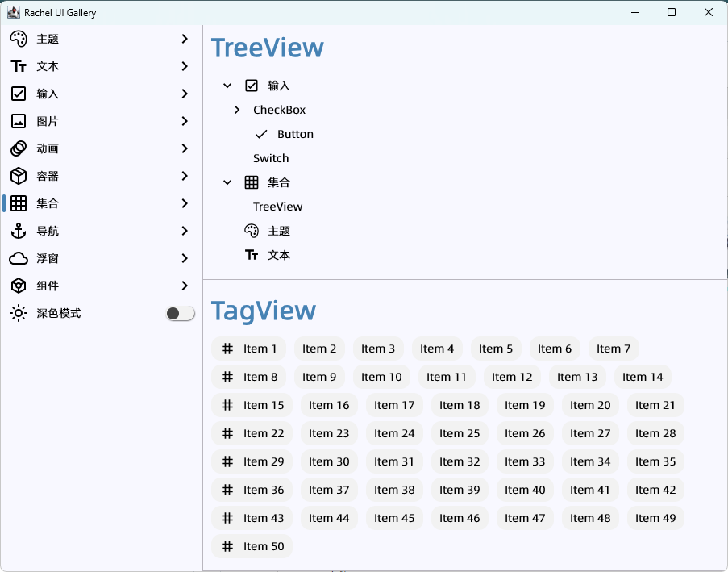Click the hash icon on Item 1 tag

pos(227,349)
